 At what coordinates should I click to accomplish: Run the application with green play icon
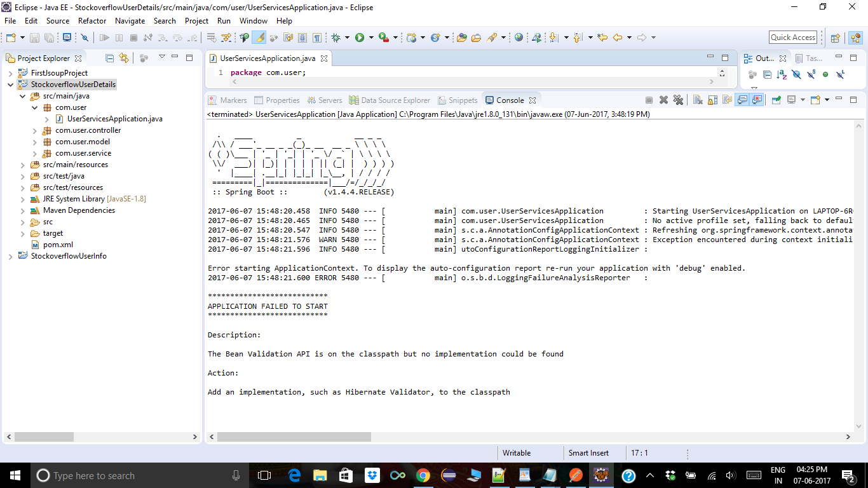pyautogui.click(x=360, y=37)
